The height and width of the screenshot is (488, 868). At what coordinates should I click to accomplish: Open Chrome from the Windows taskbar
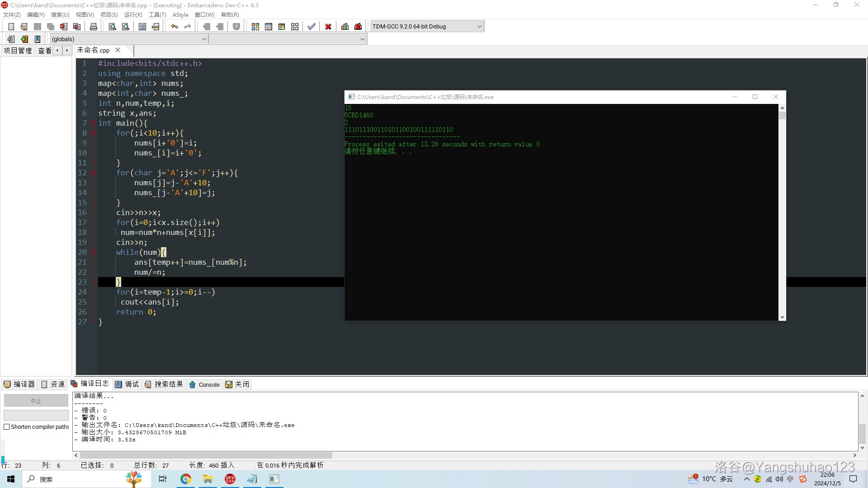(186, 479)
